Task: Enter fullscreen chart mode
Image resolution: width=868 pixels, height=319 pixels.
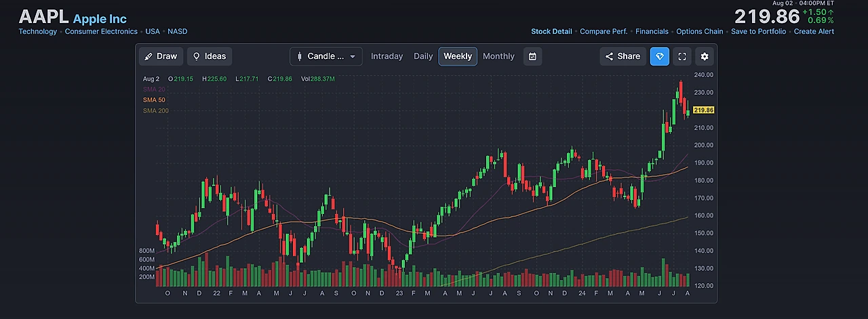Action: tap(682, 56)
